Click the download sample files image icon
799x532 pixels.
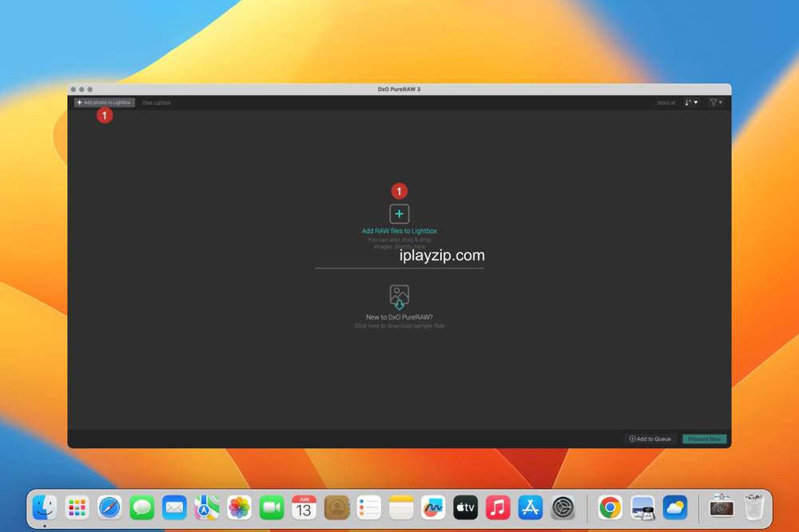399,297
